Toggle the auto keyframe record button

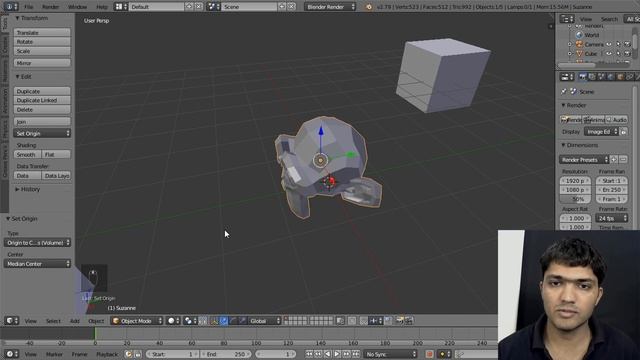tap(429, 354)
